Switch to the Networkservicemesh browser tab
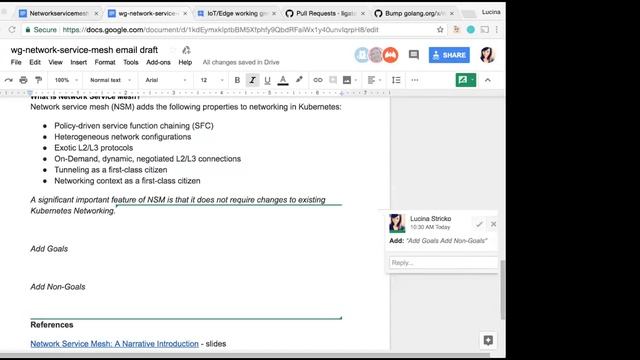640x360 pixels. pos(59,13)
